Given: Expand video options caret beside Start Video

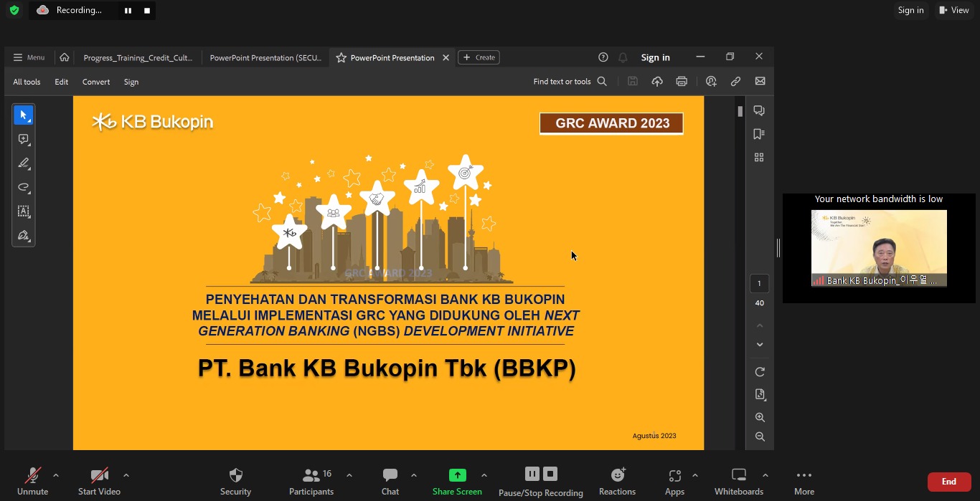Looking at the screenshot, I should coord(126,475).
